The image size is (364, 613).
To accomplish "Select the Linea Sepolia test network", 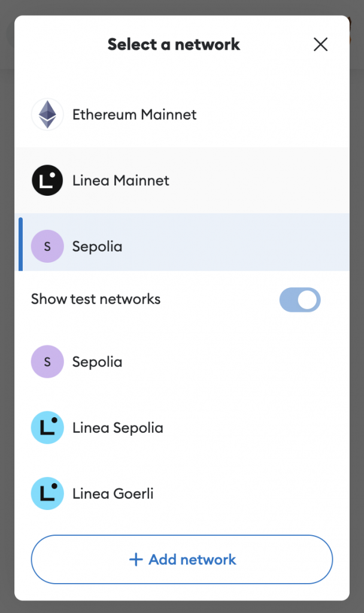I will [117, 427].
